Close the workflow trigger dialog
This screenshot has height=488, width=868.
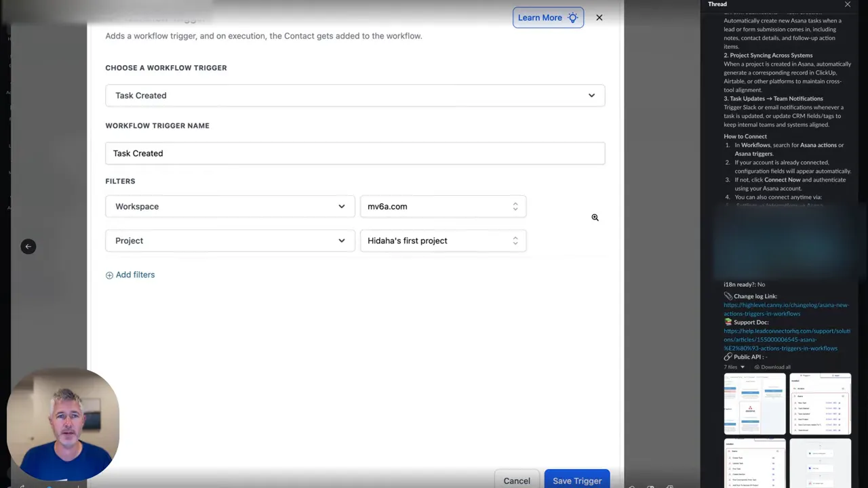coord(599,18)
